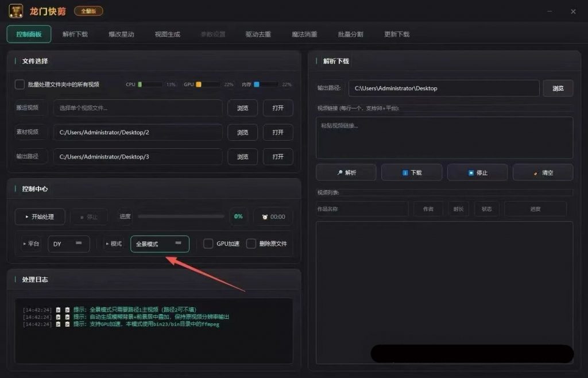The width and height of the screenshot is (588, 378).
Task: Open the 批量分割 tab
Action: coord(350,34)
